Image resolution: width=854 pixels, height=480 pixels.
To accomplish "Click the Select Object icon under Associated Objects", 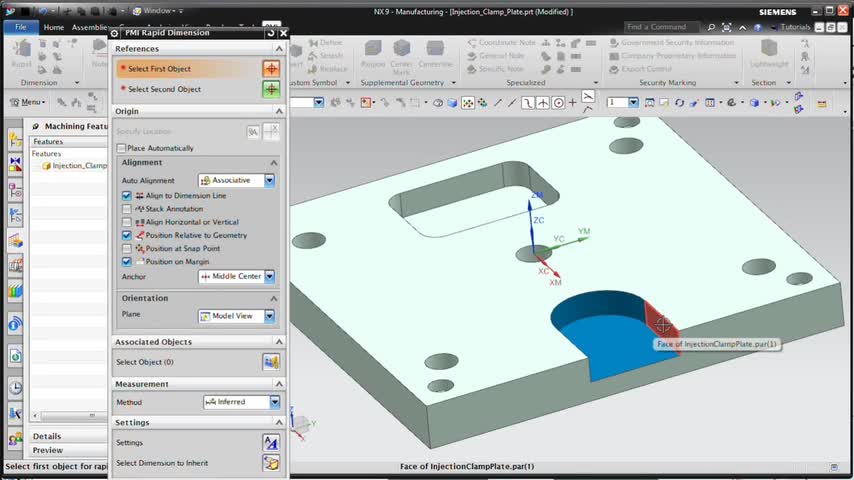I will point(270,362).
